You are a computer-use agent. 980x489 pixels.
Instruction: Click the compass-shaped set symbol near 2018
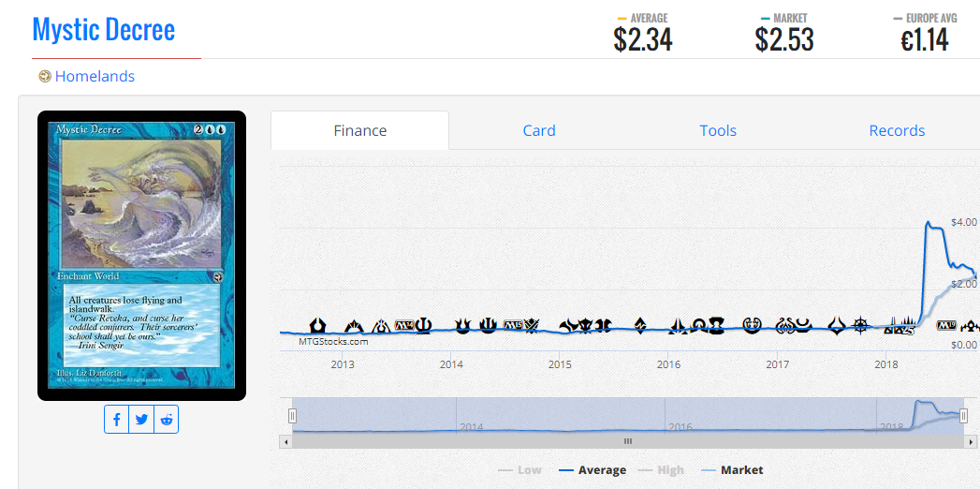click(x=862, y=324)
